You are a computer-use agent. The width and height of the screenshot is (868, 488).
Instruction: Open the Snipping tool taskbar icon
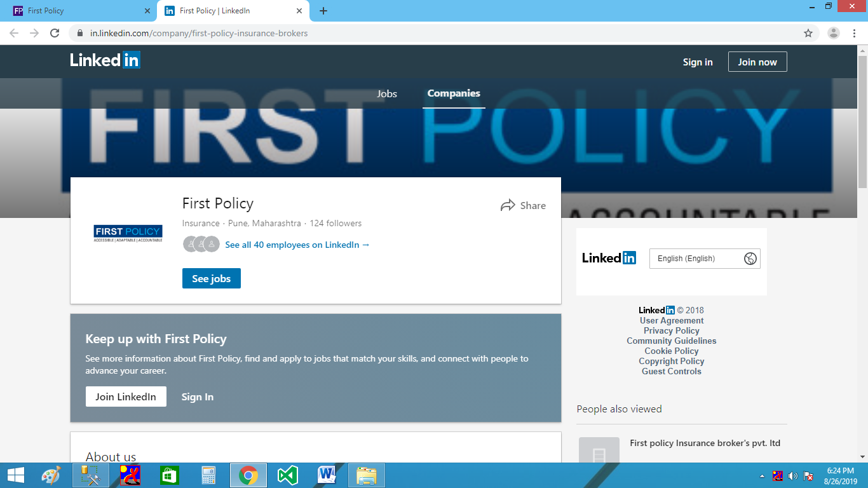pyautogui.click(x=90, y=475)
